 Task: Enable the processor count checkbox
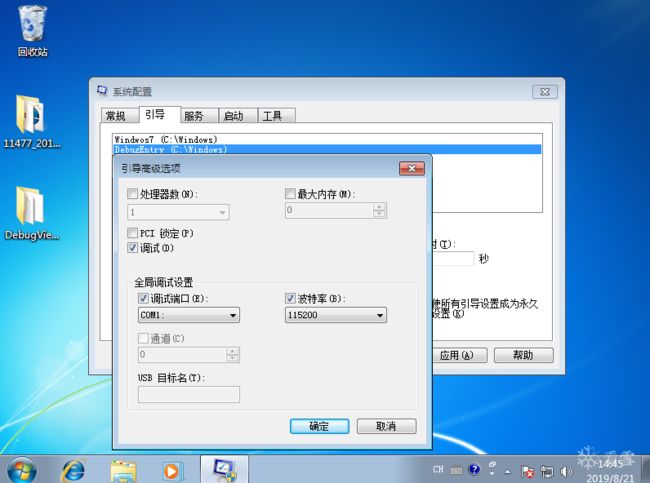(132, 194)
